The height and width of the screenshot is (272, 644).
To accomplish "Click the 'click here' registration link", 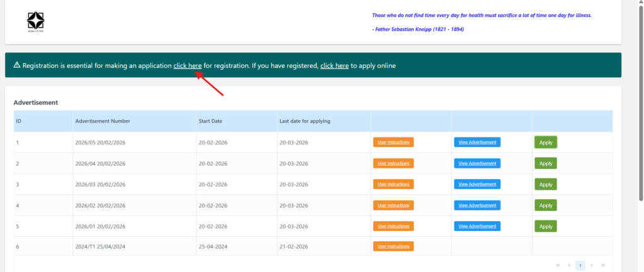I will pos(187,66).
